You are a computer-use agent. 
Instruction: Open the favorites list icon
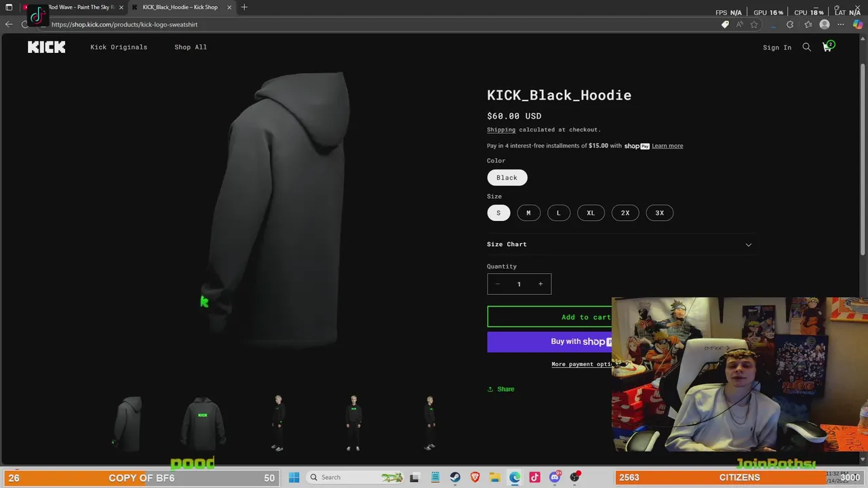click(x=808, y=24)
